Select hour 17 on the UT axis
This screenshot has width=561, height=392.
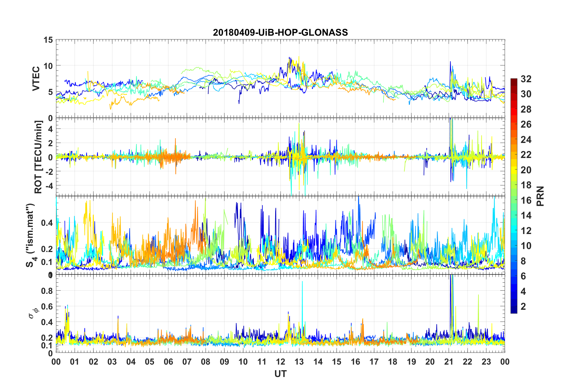(374, 361)
